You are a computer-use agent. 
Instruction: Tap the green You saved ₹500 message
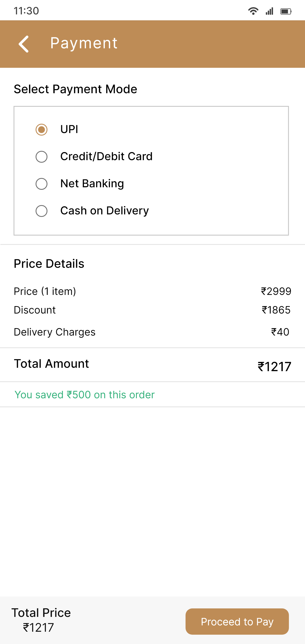pyautogui.click(x=85, y=395)
